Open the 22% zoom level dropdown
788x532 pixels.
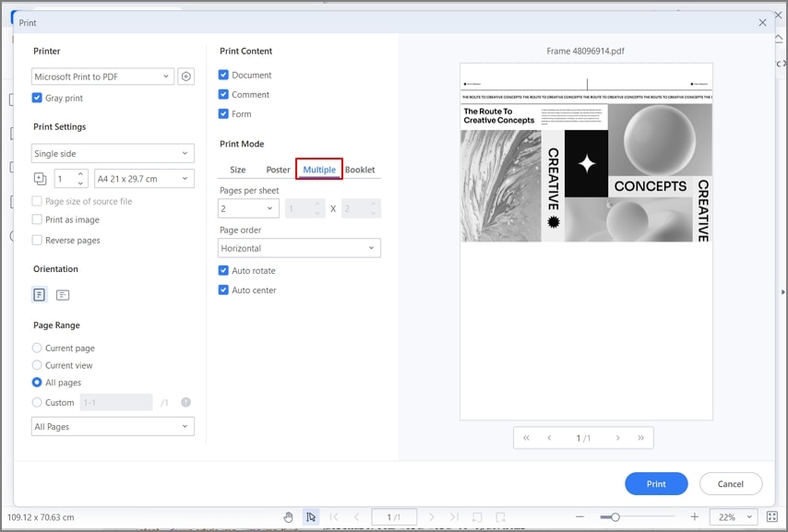[x=734, y=517]
